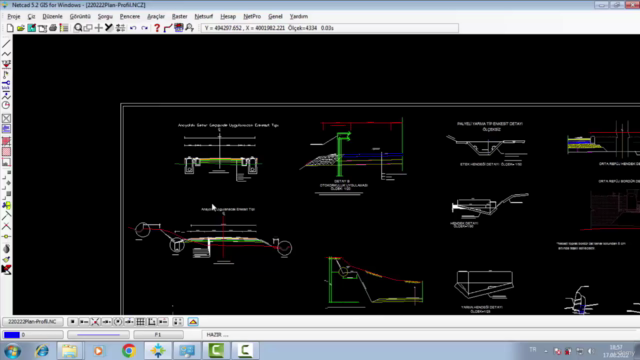
Task: Toggle the endpoint snap square button
Action: [72, 322]
